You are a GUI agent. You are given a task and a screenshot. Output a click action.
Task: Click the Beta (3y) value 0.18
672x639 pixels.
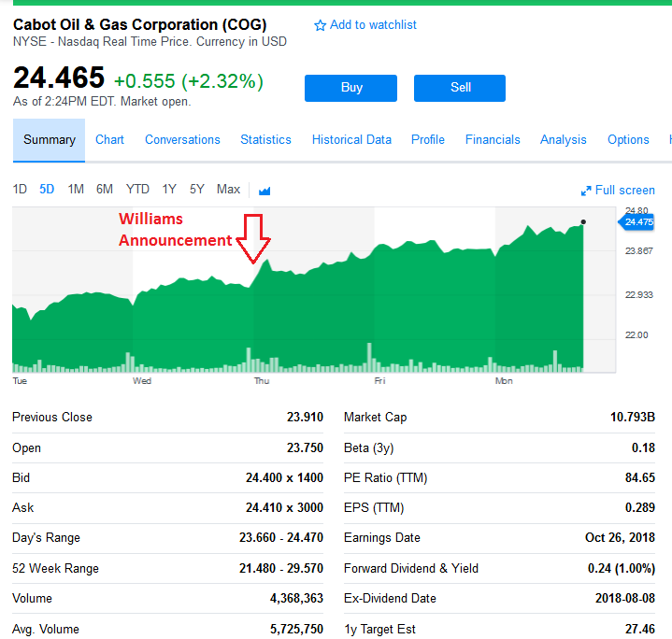pyautogui.click(x=643, y=447)
